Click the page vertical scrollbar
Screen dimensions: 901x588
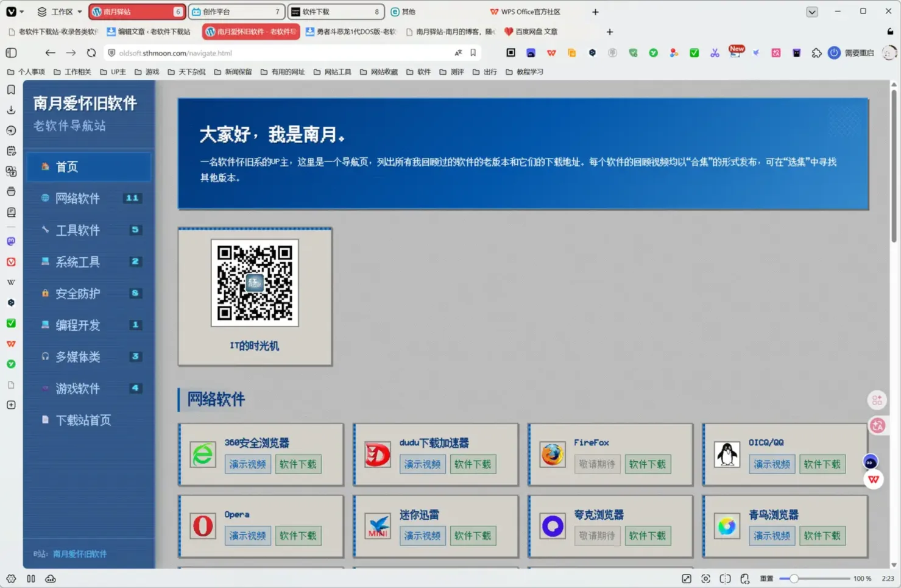pos(894,166)
